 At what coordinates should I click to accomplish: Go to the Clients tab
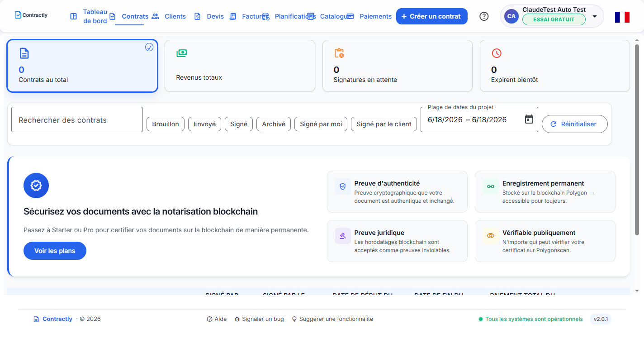tap(175, 16)
